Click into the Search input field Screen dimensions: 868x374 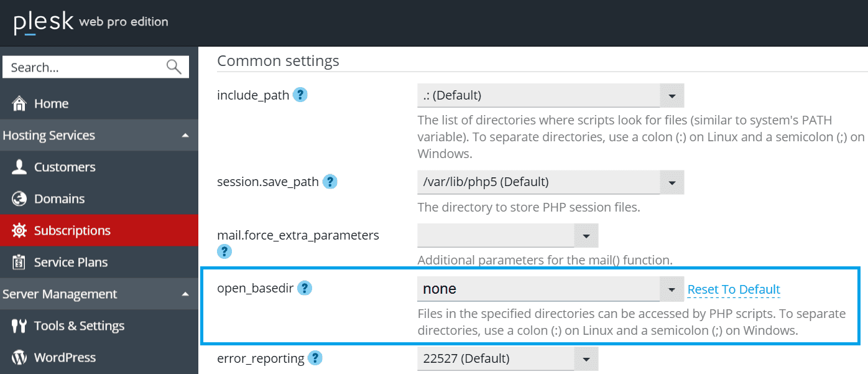coord(84,67)
